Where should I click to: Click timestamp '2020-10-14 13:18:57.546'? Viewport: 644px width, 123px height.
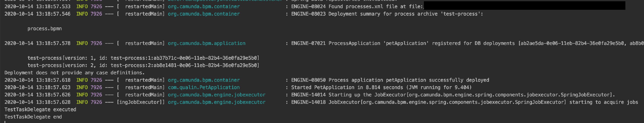[x=37, y=14]
